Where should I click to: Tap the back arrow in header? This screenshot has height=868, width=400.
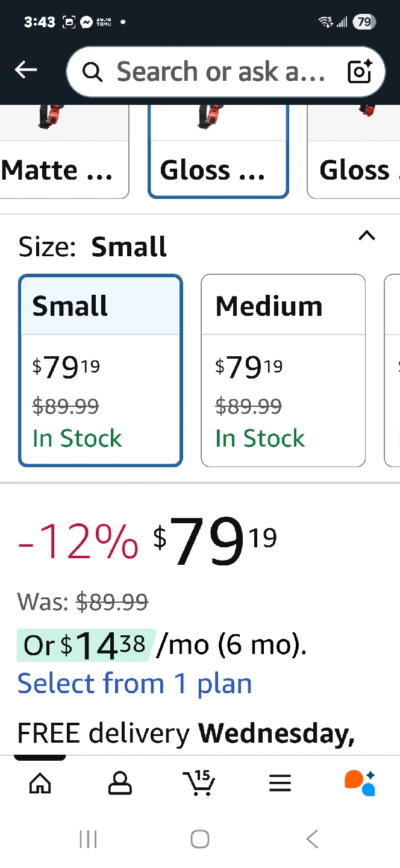tap(26, 71)
